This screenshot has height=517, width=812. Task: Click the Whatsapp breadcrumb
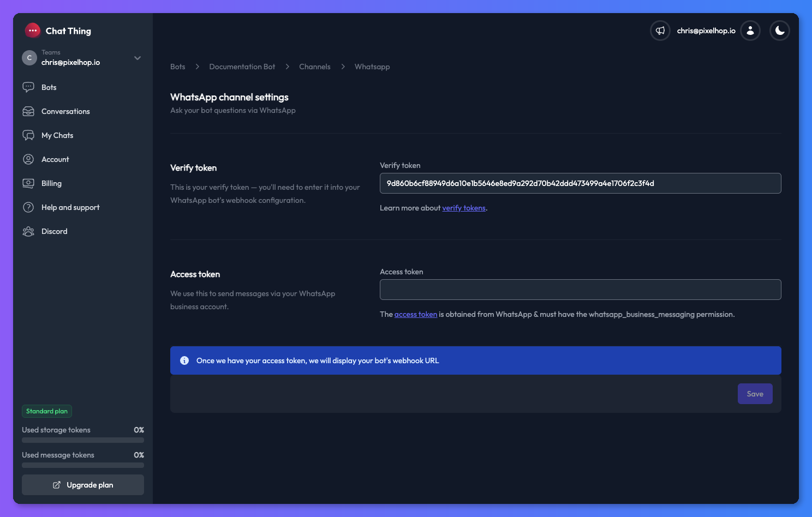coord(372,67)
